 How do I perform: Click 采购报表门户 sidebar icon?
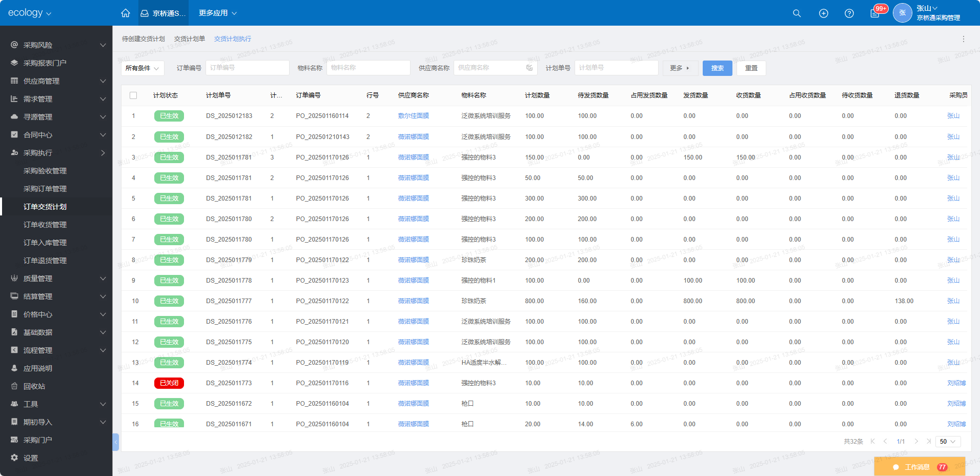[14, 63]
